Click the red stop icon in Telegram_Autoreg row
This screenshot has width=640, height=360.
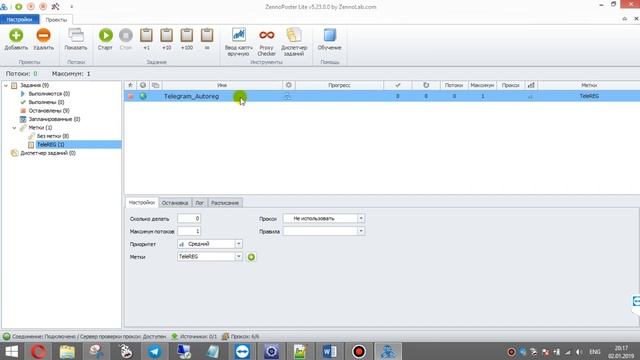click(x=130, y=96)
